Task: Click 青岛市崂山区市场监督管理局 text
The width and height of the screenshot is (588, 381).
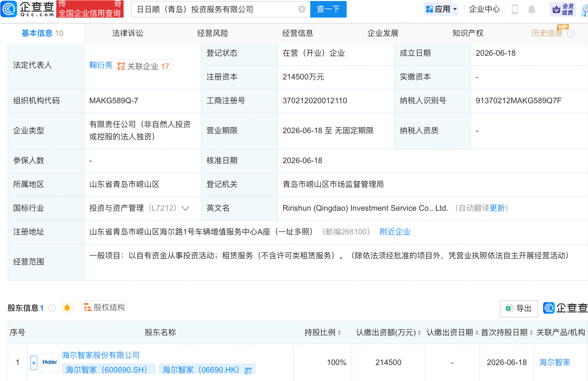Action: tap(333, 184)
